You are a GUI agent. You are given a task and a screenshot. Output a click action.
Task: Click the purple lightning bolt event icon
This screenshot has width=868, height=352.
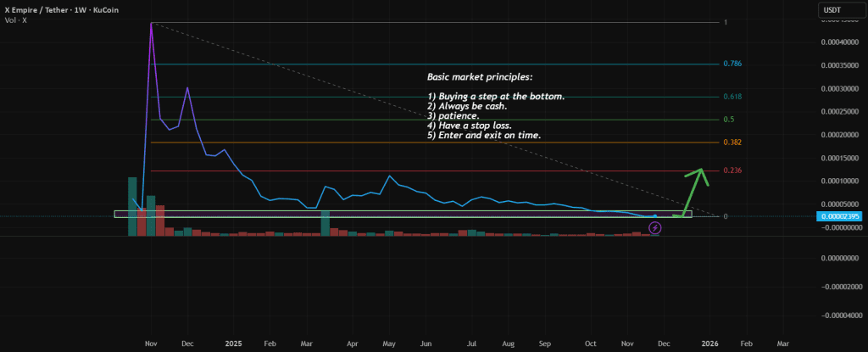(655, 228)
